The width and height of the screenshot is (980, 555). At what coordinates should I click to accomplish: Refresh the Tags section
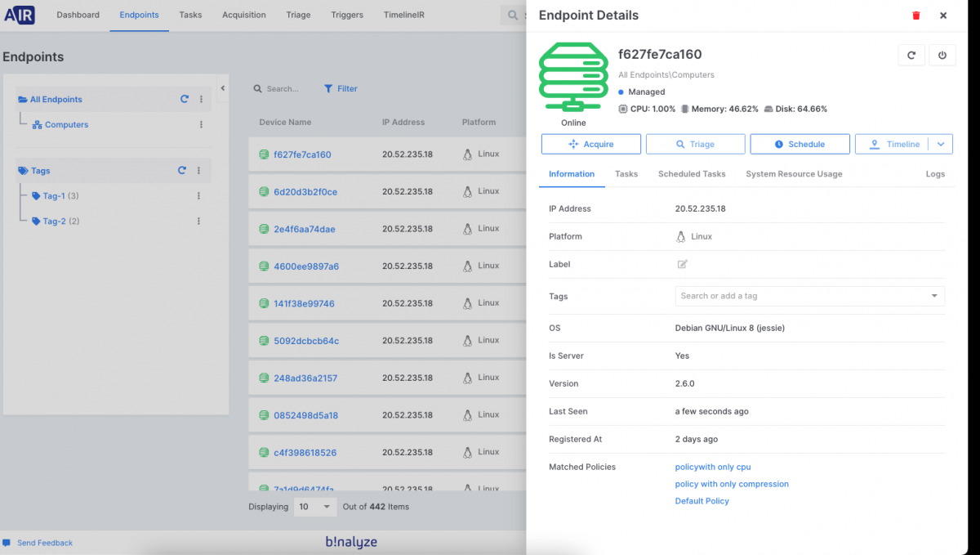(x=182, y=171)
